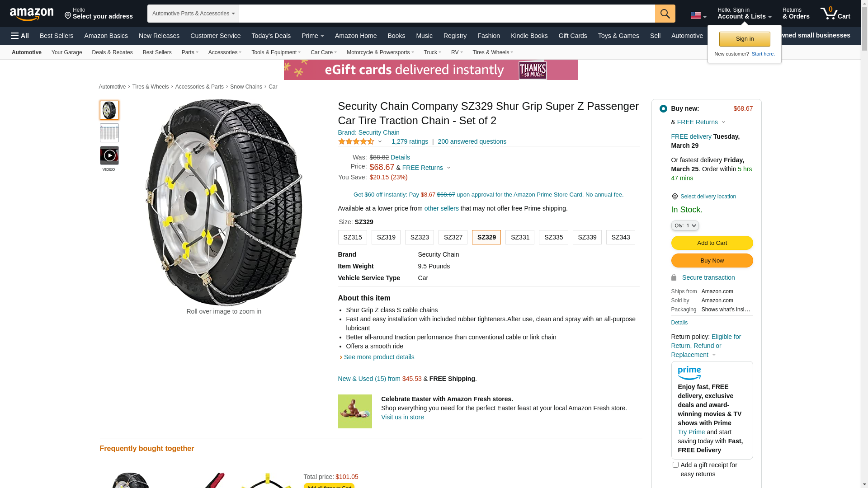Open the shopping cart
Viewport: 868px width, 488px height.
(x=835, y=14)
